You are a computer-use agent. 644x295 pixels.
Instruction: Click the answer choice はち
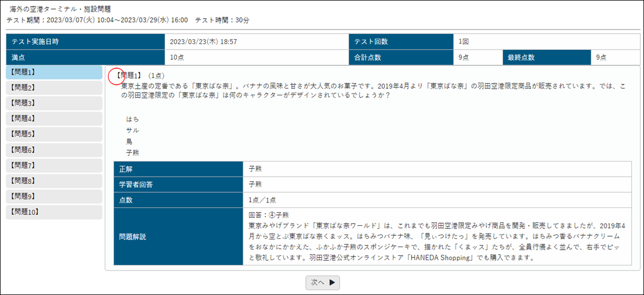point(132,119)
